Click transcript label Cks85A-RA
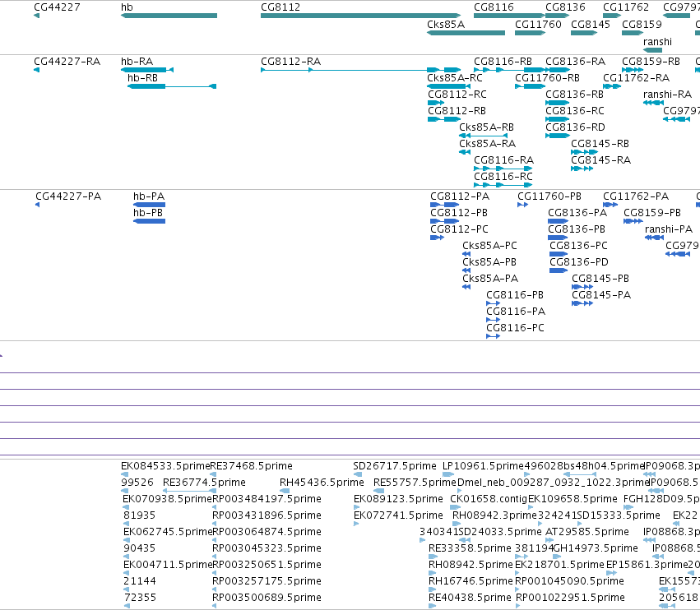Image resolution: width=700 pixels, height=610 pixels. [488, 144]
